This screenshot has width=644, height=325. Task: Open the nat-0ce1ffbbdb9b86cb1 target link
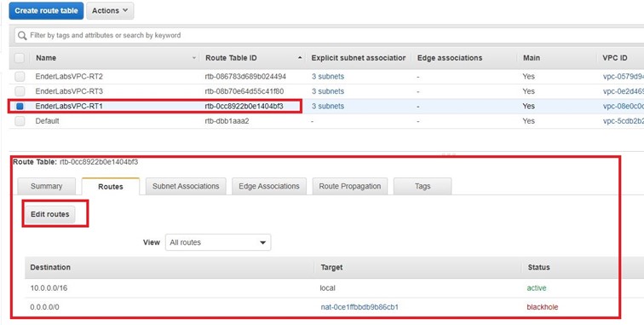pos(359,307)
